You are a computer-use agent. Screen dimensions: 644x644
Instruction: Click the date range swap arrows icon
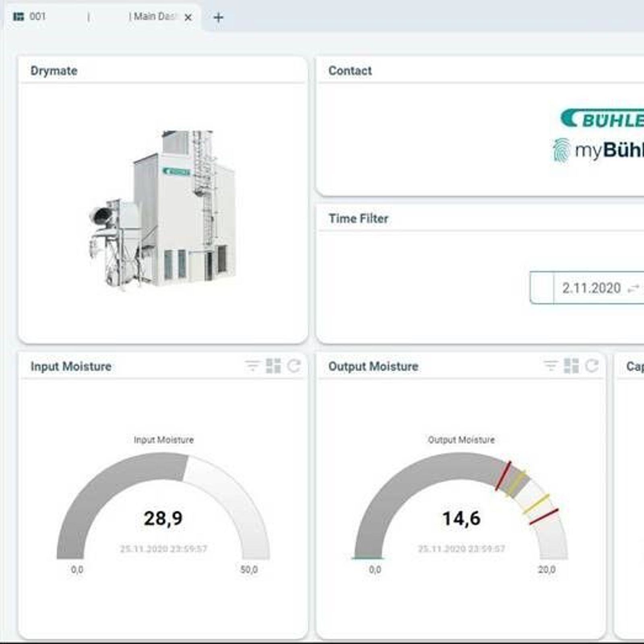[634, 288]
